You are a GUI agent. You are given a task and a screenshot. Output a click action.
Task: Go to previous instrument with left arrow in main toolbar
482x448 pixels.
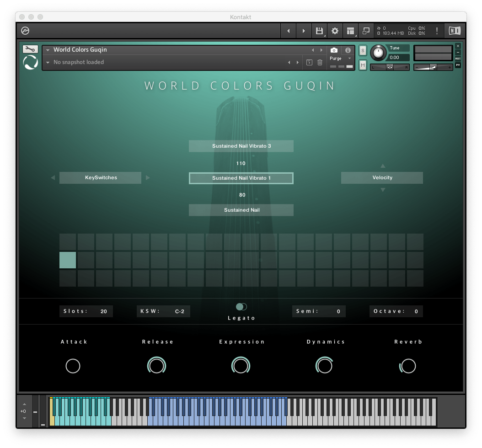[289, 31]
